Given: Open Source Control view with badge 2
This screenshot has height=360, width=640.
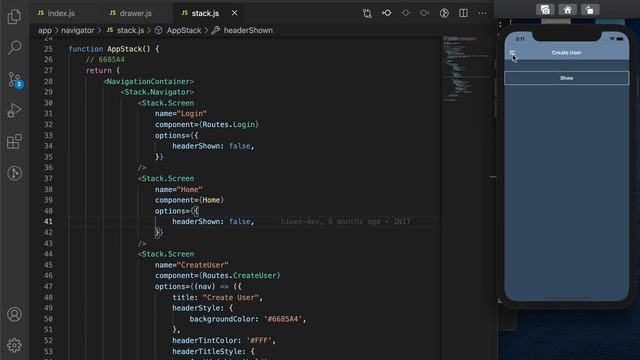Looking at the screenshot, I should click(x=15, y=80).
